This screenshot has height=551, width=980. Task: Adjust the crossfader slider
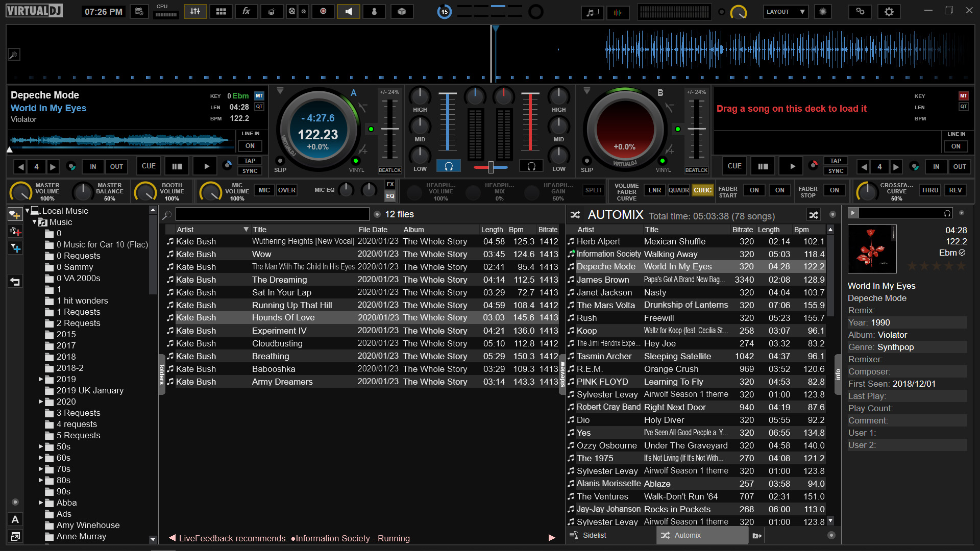[x=491, y=167]
